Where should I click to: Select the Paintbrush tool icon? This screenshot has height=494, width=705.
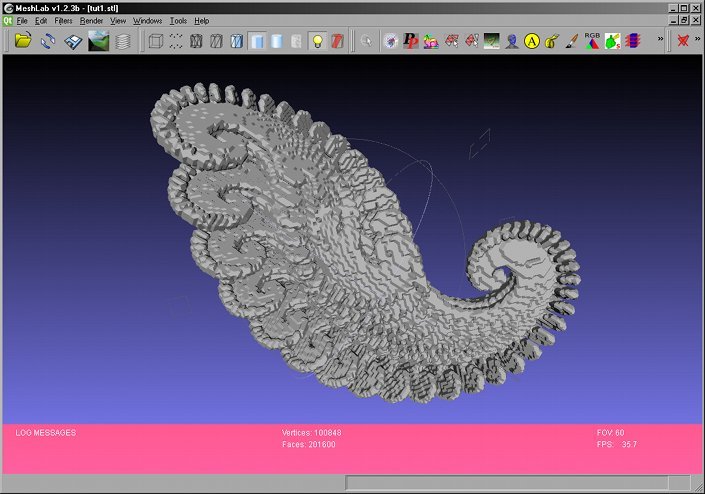pos(570,41)
